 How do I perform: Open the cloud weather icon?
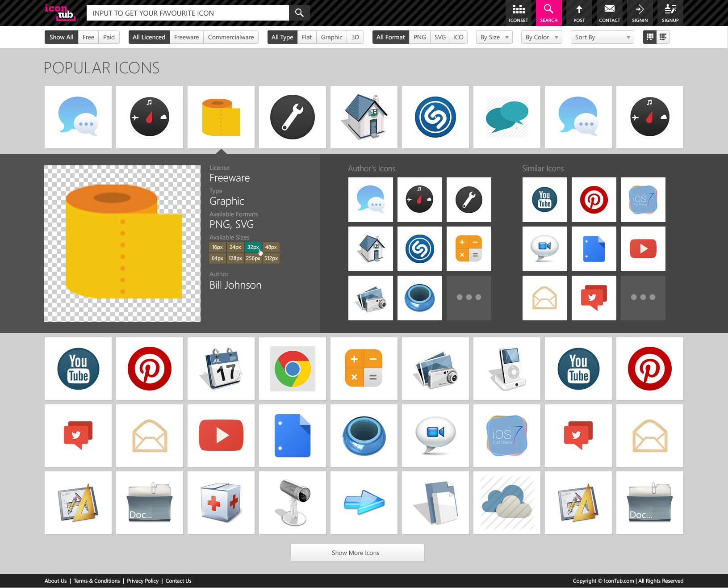(507, 503)
